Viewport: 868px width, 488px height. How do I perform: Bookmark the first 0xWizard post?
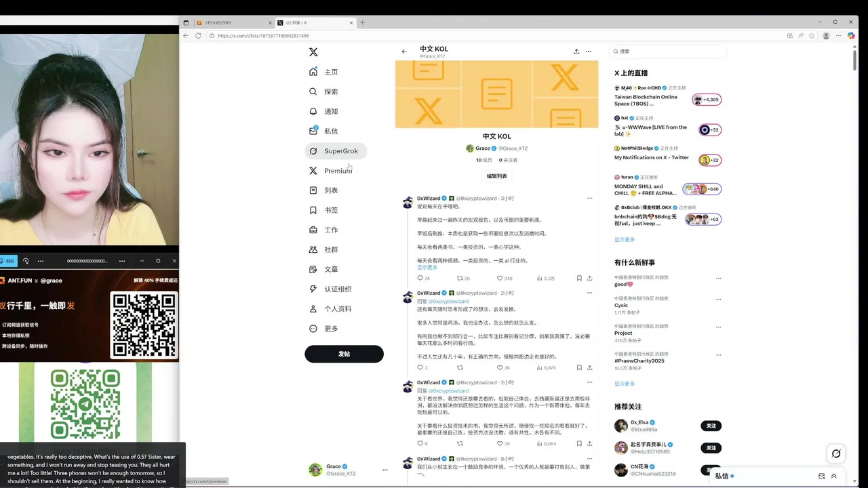579,278
